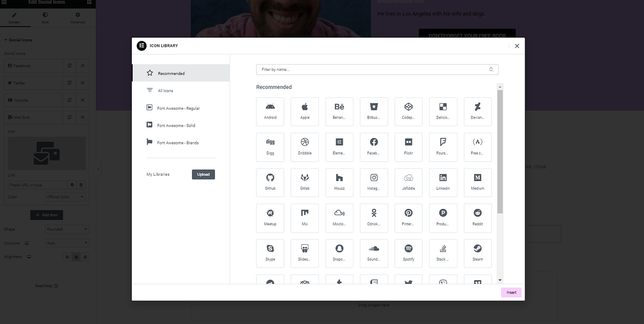Choose the Odnoklassniki icon
This screenshot has height=324, width=644.
(x=374, y=218)
